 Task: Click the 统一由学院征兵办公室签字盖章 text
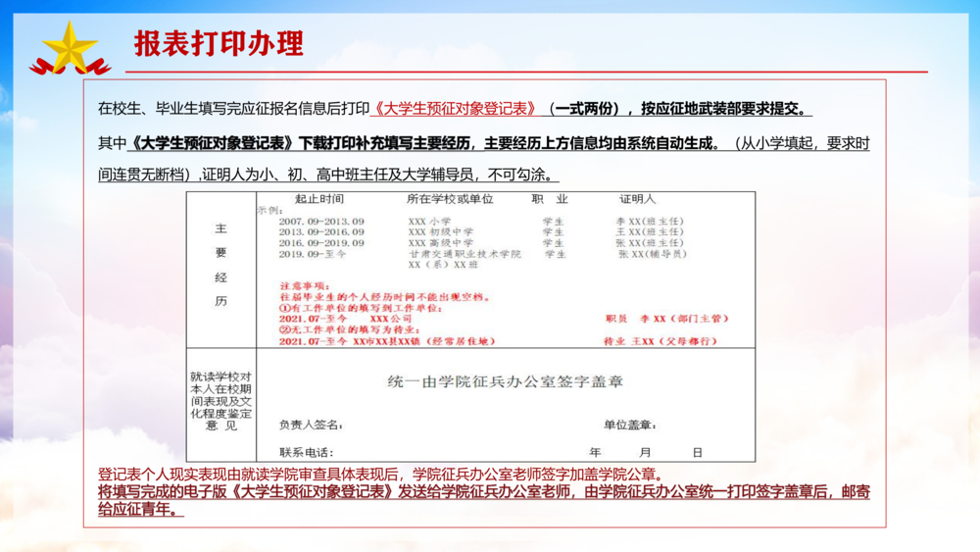coord(505,380)
